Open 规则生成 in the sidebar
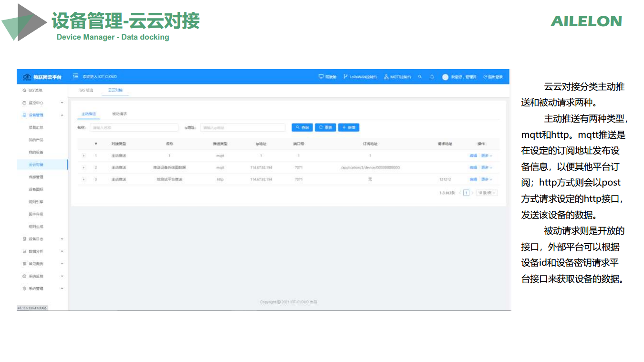644x362 pixels. click(x=36, y=227)
